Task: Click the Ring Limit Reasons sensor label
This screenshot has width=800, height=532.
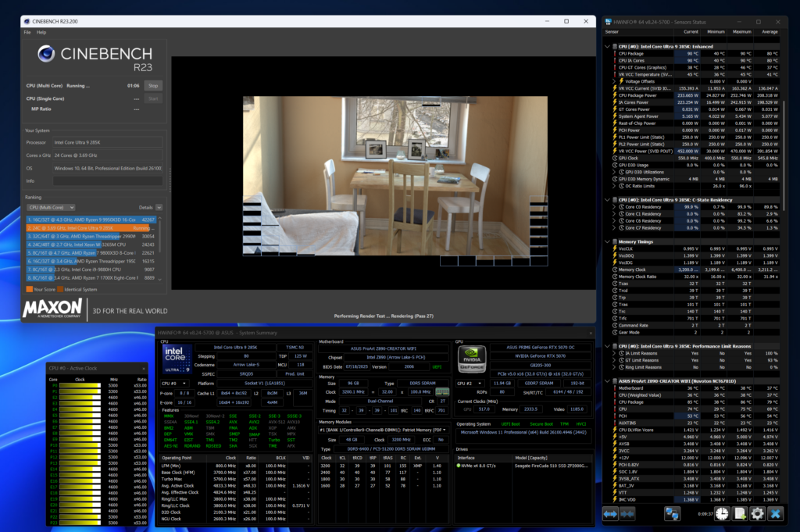Action: pyautogui.click(x=644, y=367)
